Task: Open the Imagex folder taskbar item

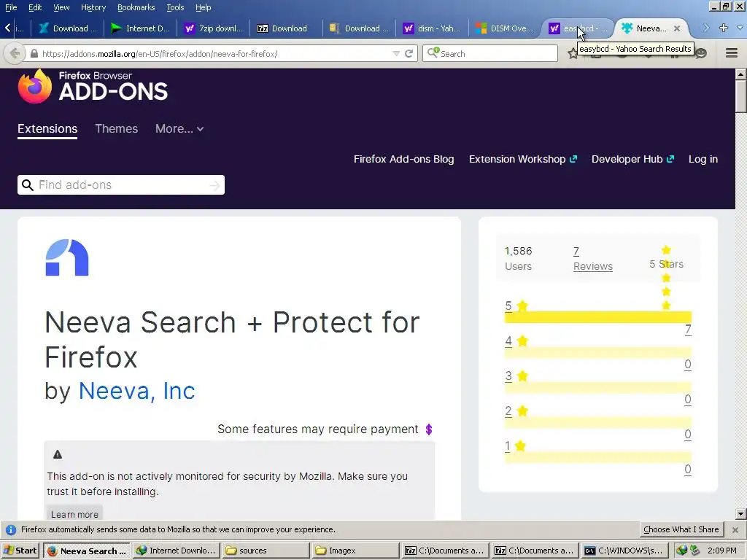Action: [355, 551]
